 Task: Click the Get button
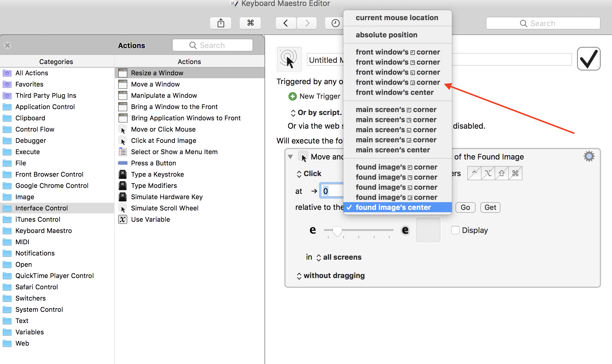tap(490, 207)
